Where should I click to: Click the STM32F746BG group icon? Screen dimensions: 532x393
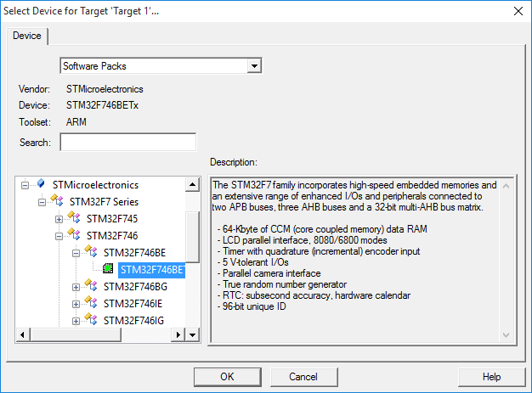91,285
